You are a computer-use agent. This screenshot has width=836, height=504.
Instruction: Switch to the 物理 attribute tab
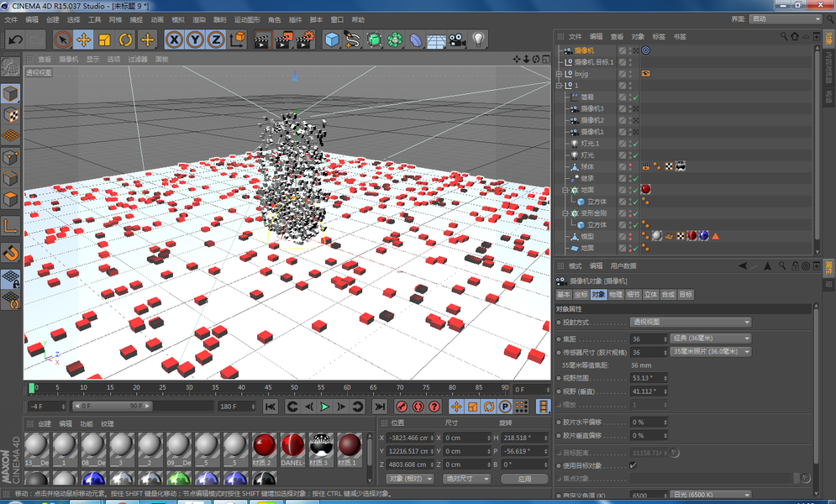pyautogui.click(x=615, y=295)
